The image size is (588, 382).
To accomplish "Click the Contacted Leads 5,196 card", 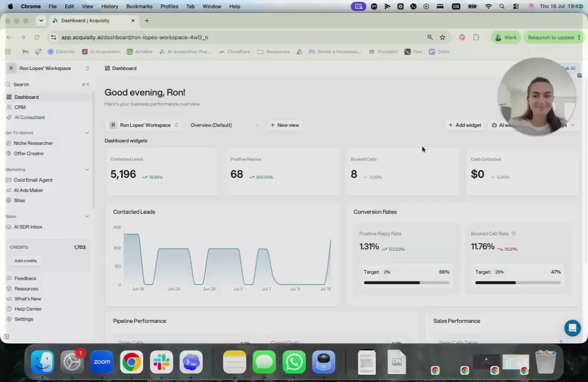I will coord(162,172).
